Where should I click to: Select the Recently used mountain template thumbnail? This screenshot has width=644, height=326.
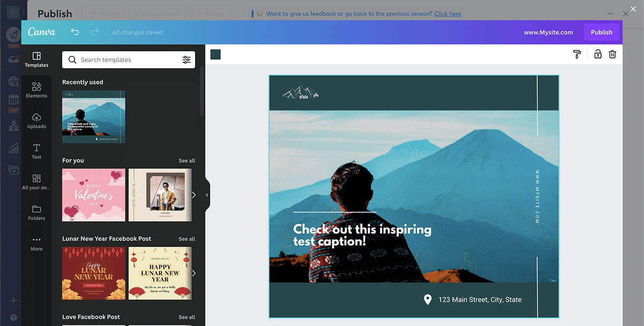(x=93, y=116)
